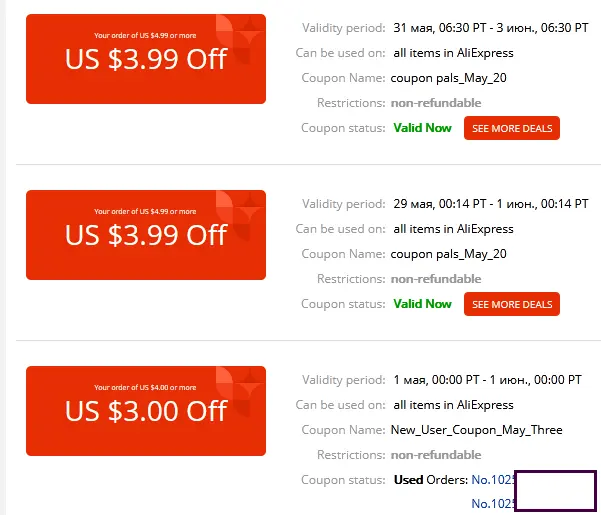Click Valid Now status of the middle coupon
The height and width of the screenshot is (515, 601).
[422, 303]
